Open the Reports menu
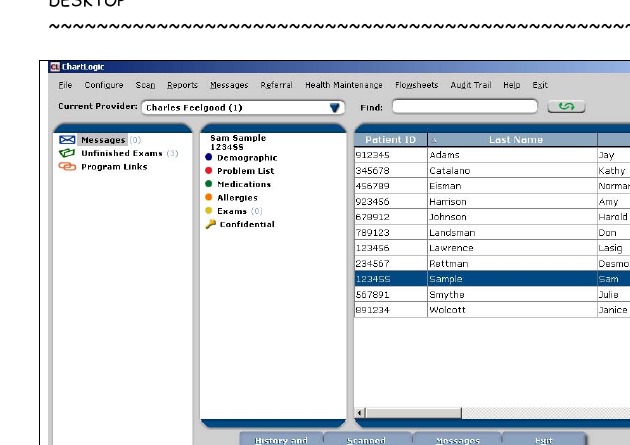This screenshot has width=630, height=445. (x=182, y=85)
